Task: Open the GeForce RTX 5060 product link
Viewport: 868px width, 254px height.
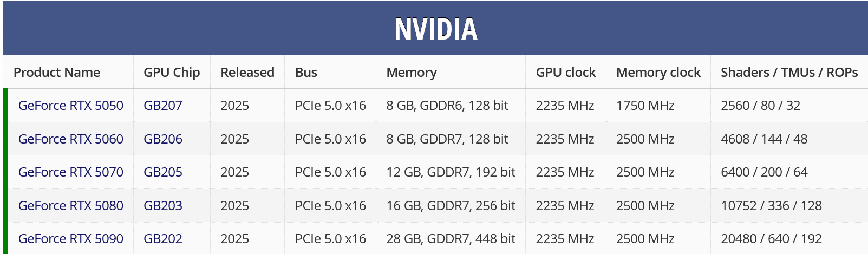Action: [70, 139]
